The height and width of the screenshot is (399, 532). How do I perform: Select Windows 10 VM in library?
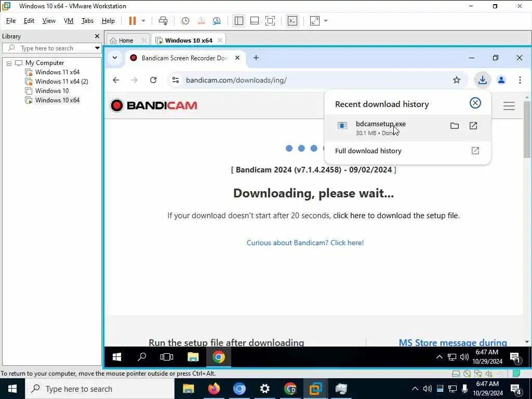47,90
